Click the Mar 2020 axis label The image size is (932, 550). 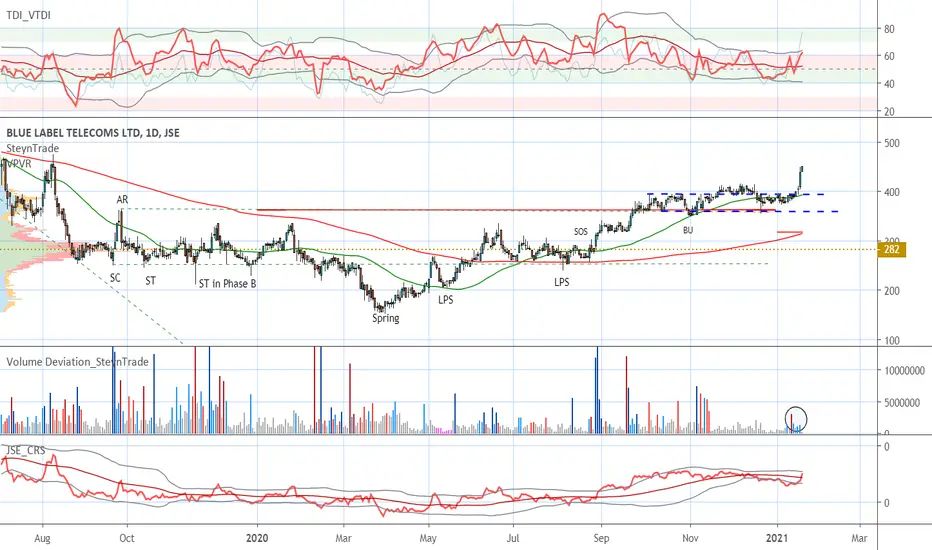click(344, 539)
